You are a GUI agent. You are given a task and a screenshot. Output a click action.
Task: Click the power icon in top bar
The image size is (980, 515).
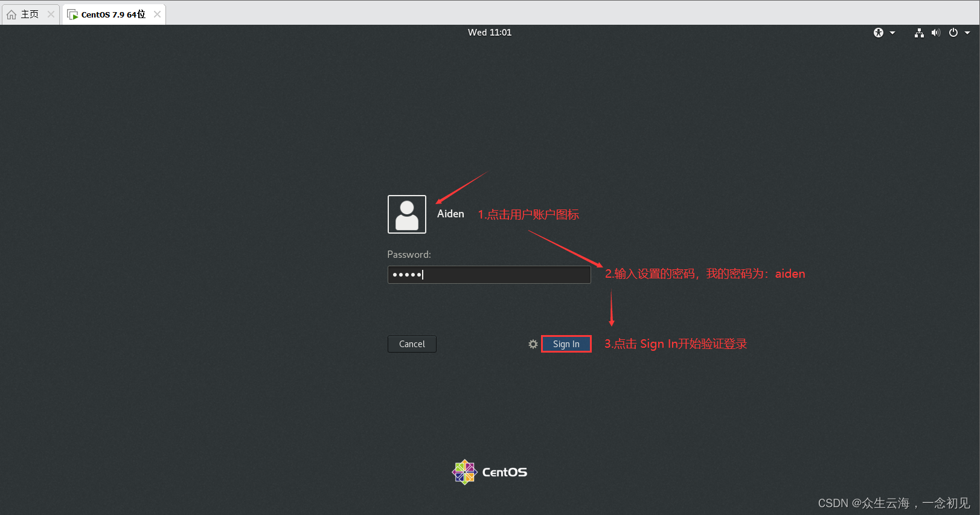[x=953, y=33]
